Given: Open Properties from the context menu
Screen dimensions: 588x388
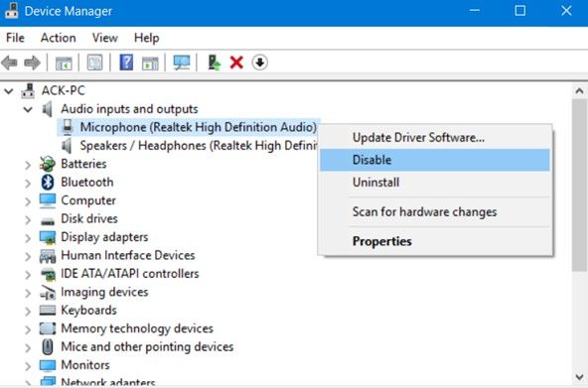Looking at the screenshot, I should point(435,241).
